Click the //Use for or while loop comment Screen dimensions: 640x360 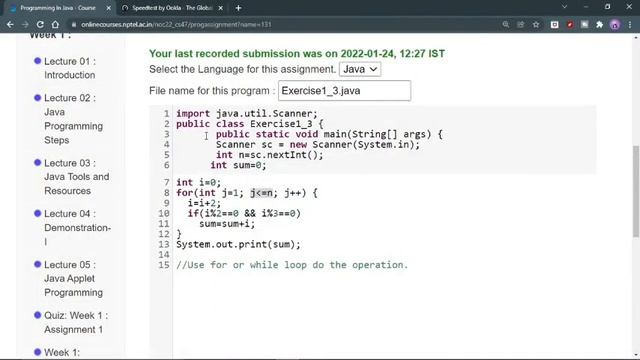292,265
